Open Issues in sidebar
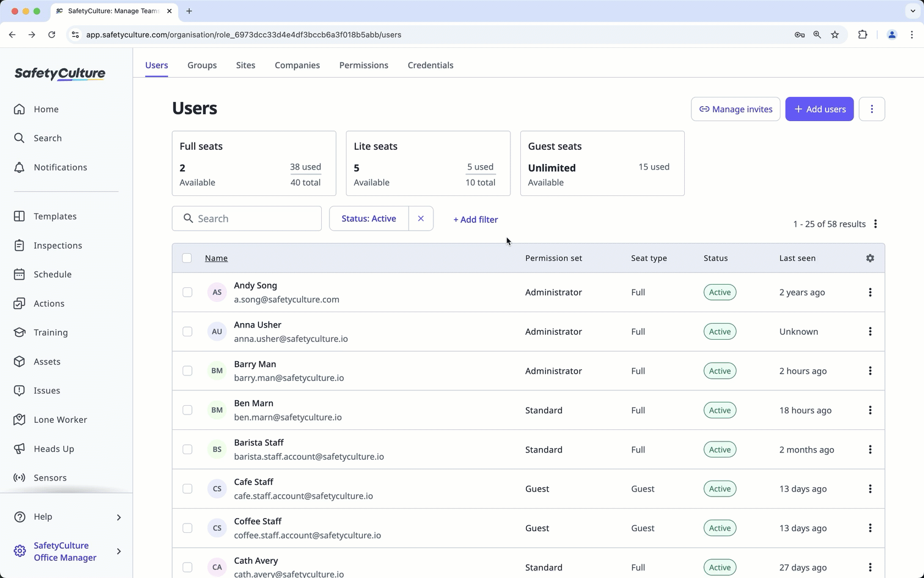 point(37,391)
